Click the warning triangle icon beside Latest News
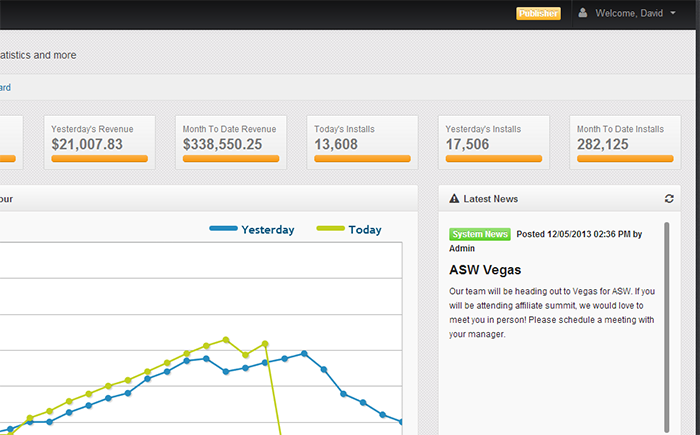 [x=454, y=199]
